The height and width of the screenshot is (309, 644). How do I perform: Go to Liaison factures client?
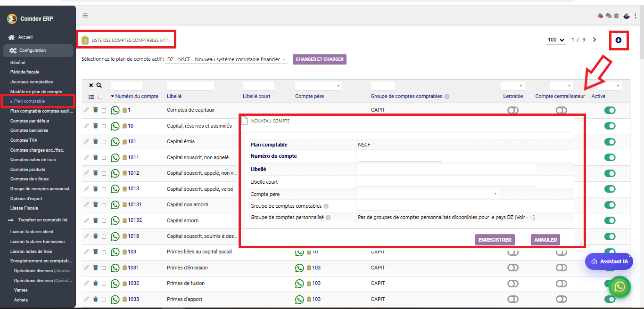32,232
